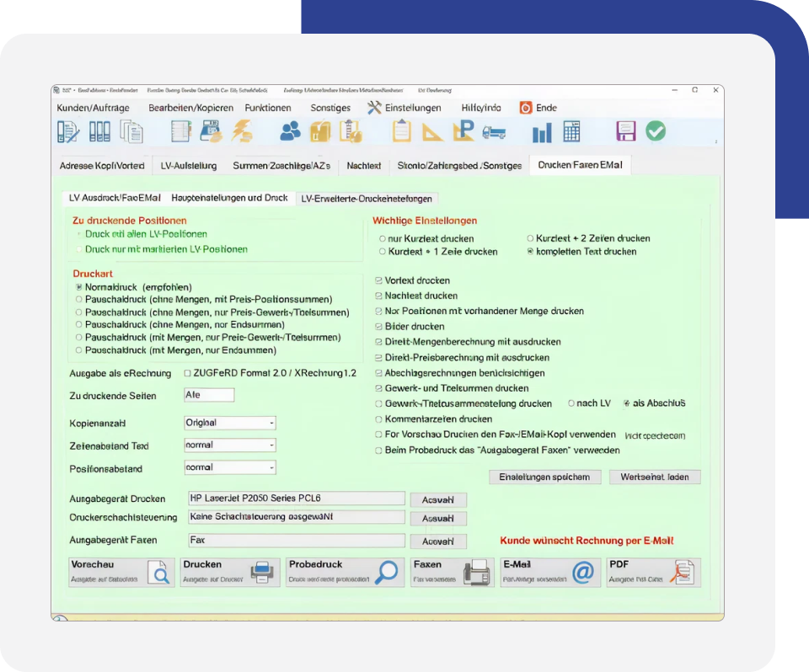Open the Einstellungen menu
The image size is (809, 672).
pos(404,108)
